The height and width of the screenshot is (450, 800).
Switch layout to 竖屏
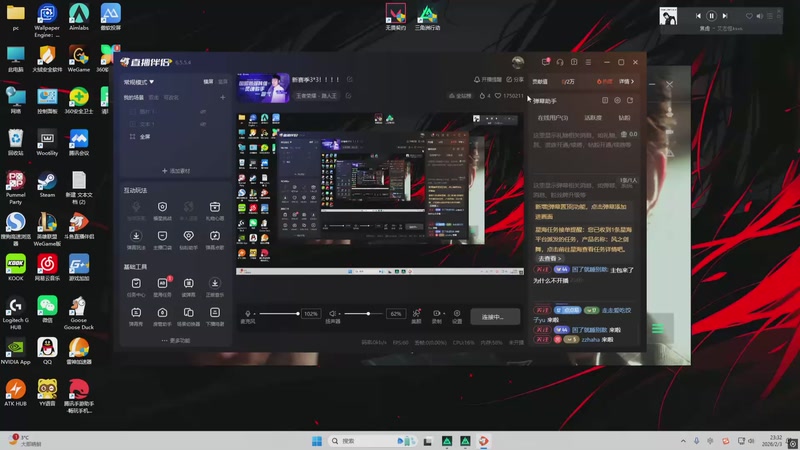[222, 82]
